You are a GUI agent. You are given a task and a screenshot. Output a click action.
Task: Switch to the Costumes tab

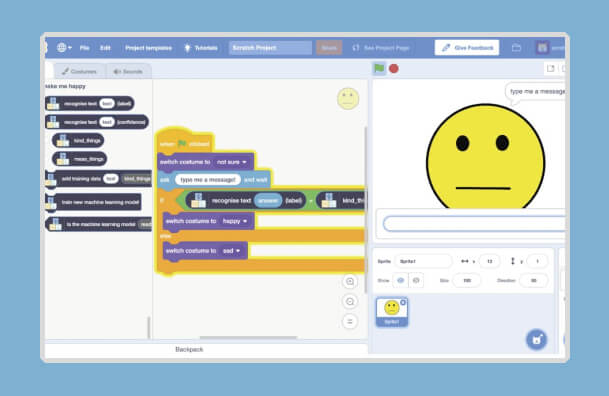80,71
